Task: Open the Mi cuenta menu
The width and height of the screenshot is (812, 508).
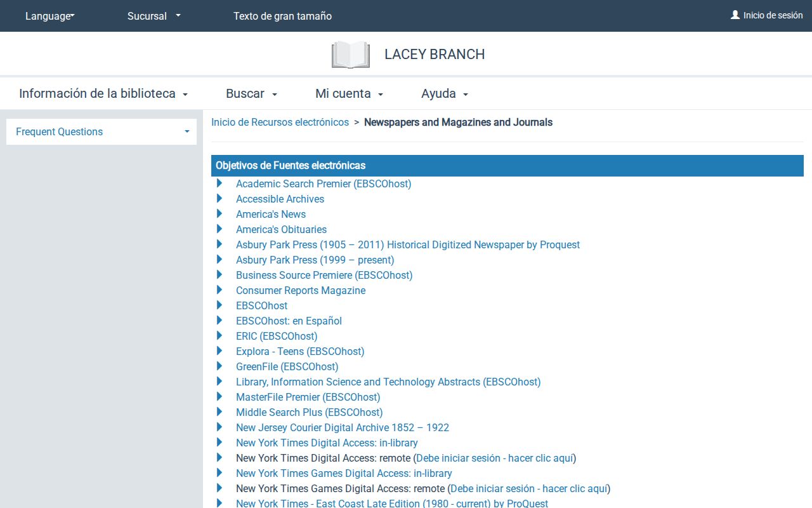Action: pos(350,93)
